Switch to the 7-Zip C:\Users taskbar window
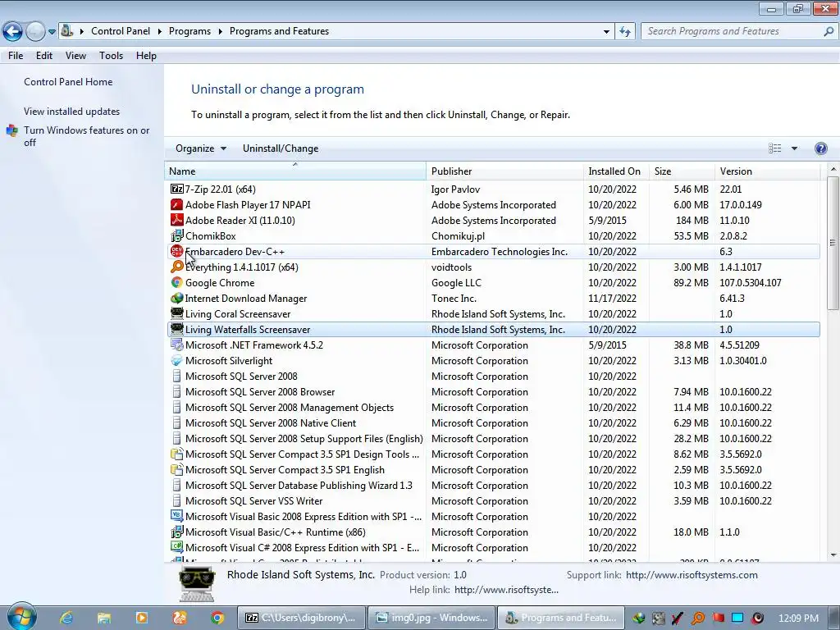 pos(302,618)
